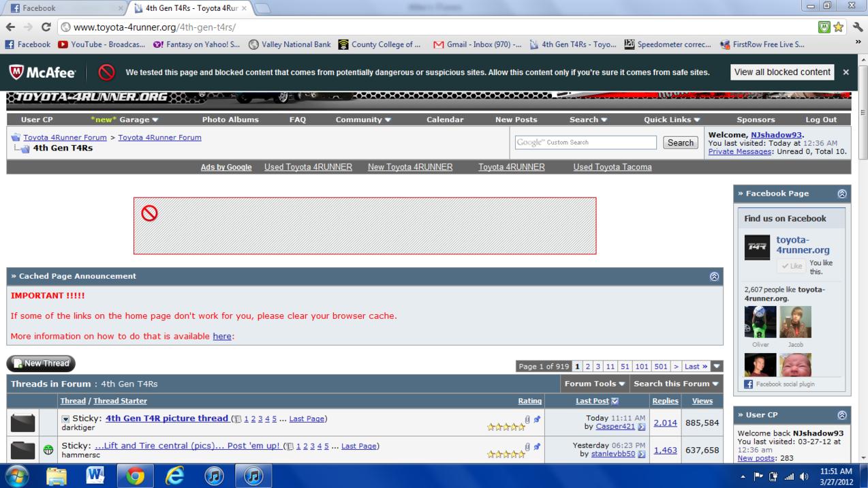868x488 pixels.
Task: Collapse the User CP sidebar box
Action: coord(842,415)
